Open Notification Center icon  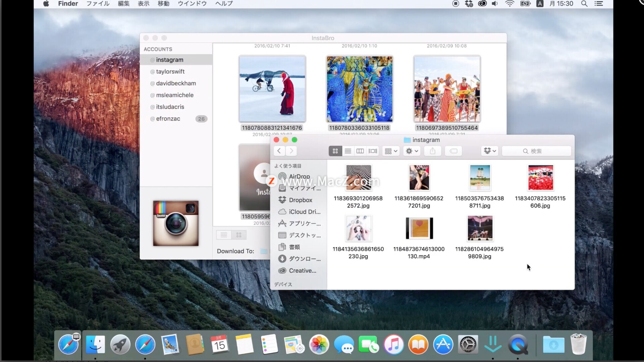(599, 4)
